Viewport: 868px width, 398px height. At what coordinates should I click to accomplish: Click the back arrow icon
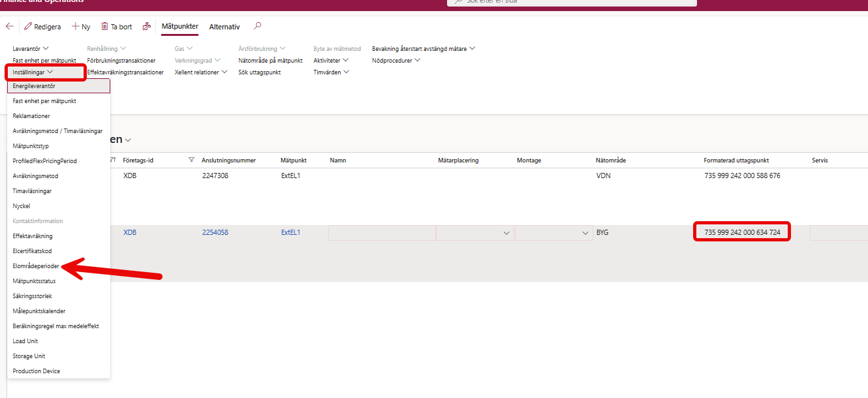9,27
